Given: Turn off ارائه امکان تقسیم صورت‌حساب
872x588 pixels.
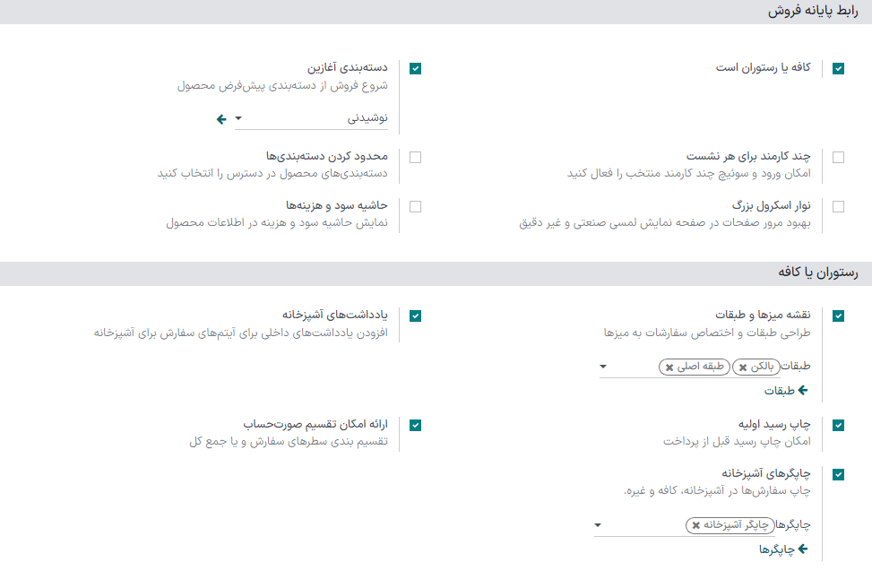Looking at the screenshot, I should point(415,425).
